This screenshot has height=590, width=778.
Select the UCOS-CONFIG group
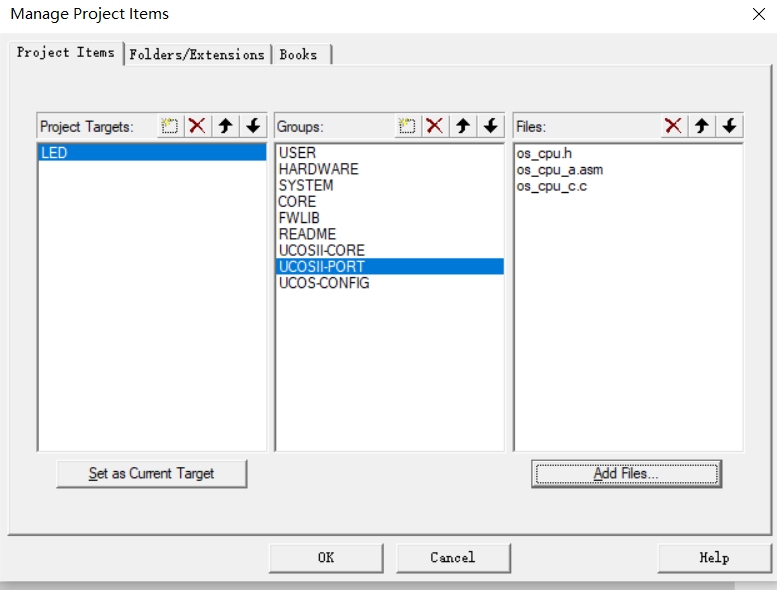point(389,283)
